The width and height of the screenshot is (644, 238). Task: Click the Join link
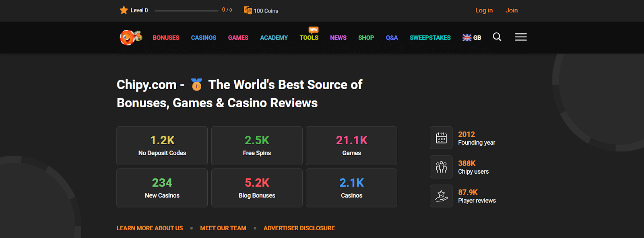click(512, 10)
